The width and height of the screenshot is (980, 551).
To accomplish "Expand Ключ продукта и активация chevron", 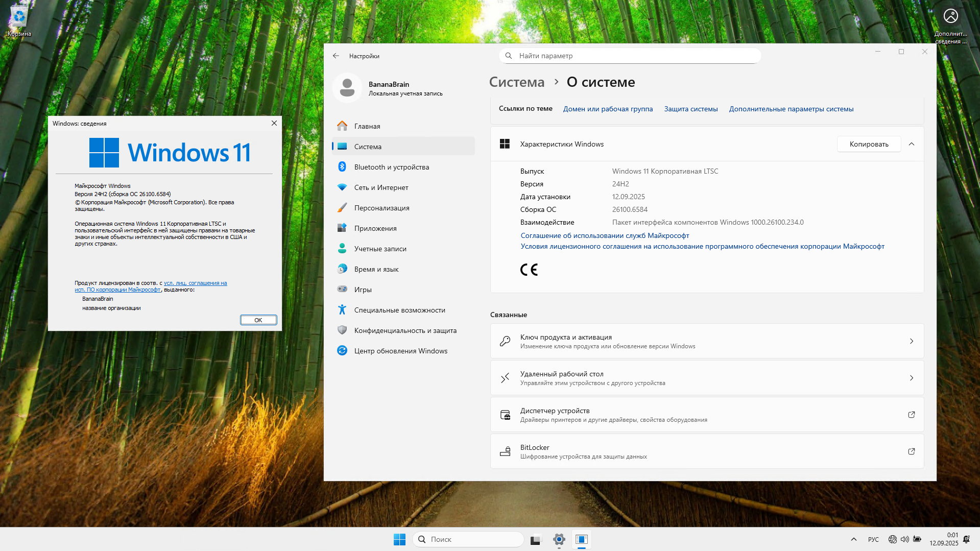I will point(912,341).
